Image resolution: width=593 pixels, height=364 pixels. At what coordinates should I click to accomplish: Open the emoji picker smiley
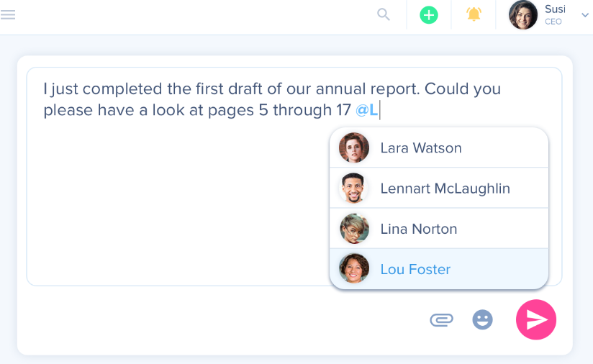[x=482, y=319]
